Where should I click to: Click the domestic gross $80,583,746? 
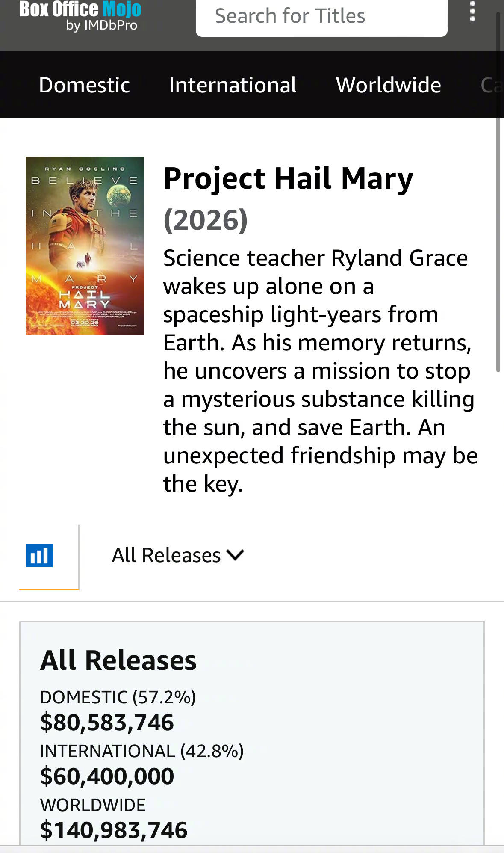coord(107,722)
